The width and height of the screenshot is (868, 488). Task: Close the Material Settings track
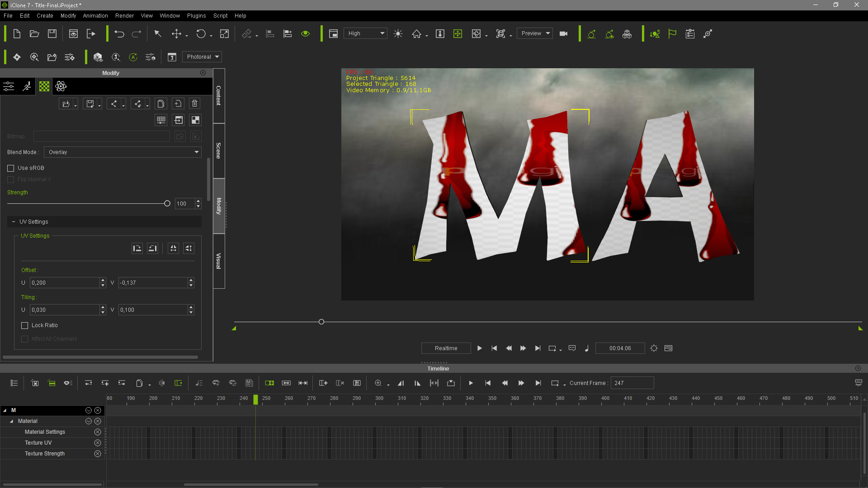pos(98,432)
